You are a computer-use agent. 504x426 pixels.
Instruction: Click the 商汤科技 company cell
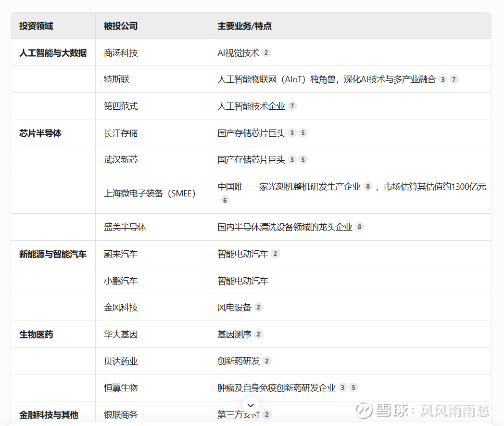[152, 52]
